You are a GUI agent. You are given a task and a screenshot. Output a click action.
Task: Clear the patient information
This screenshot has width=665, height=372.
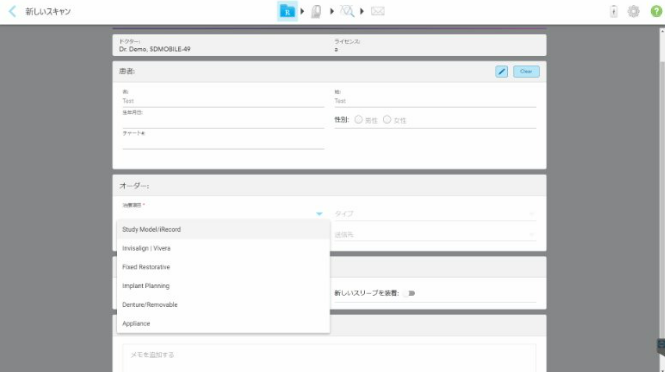[x=526, y=72]
